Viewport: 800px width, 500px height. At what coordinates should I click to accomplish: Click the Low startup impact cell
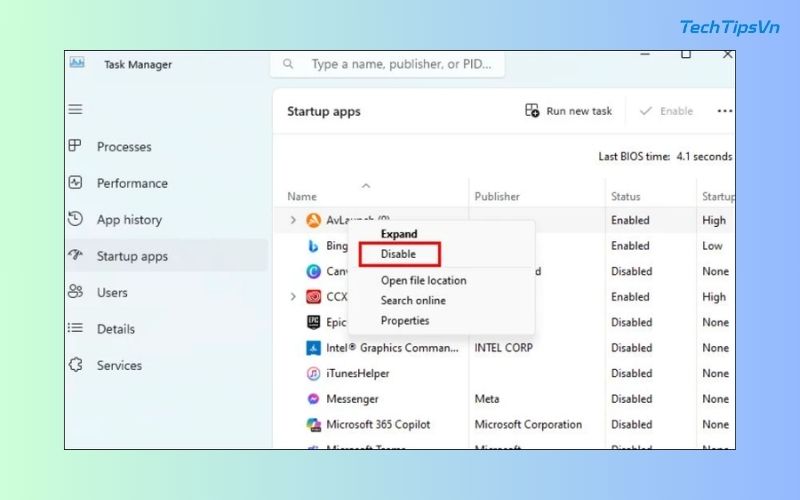(x=712, y=246)
